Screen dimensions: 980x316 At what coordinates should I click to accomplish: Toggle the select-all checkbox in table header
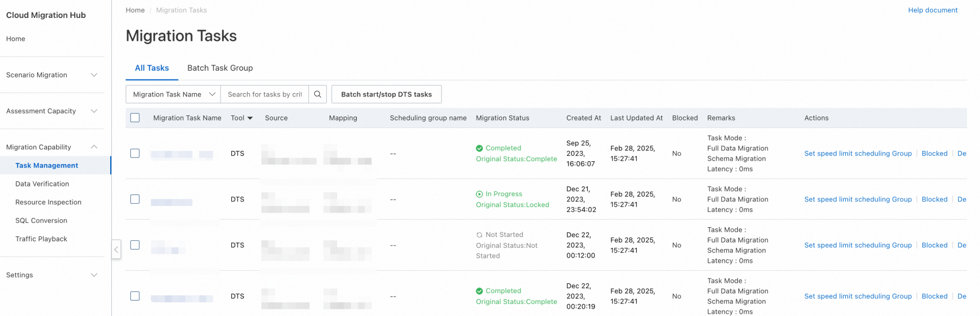point(135,118)
